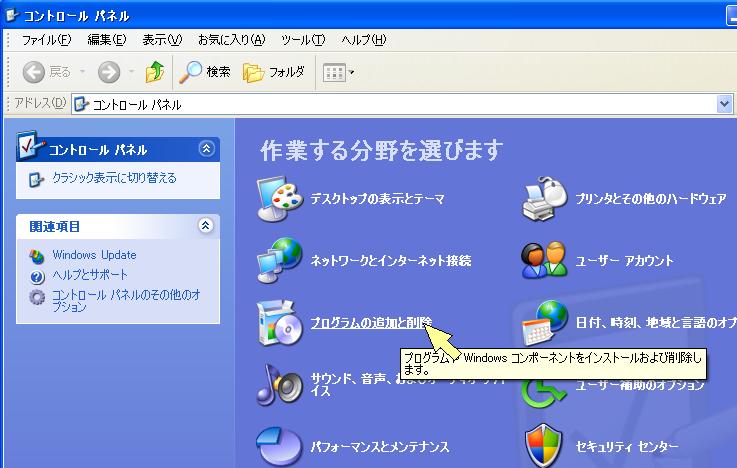Image resolution: width=737 pixels, height=468 pixels.
Task: Click the date, time, calendar globe icon
Action: coord(545,323)
